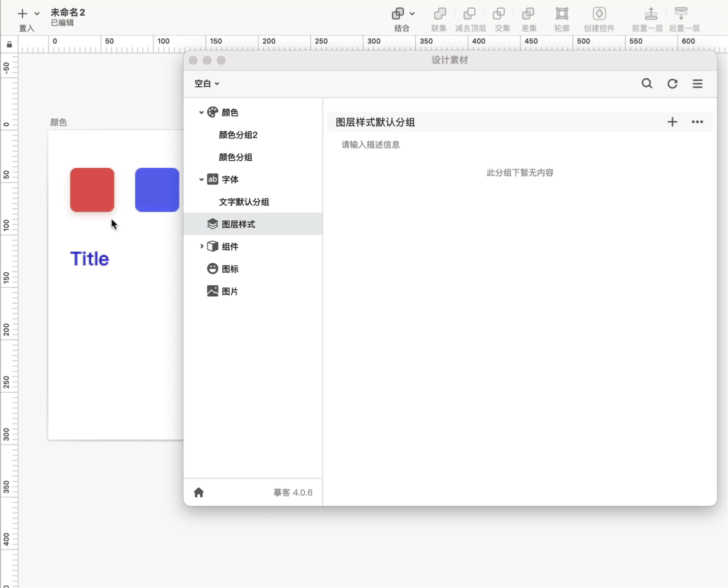Screen dimensions: 728x588
Task: Open the 结合 combine dropdown arrow
Action: point(412,14)
